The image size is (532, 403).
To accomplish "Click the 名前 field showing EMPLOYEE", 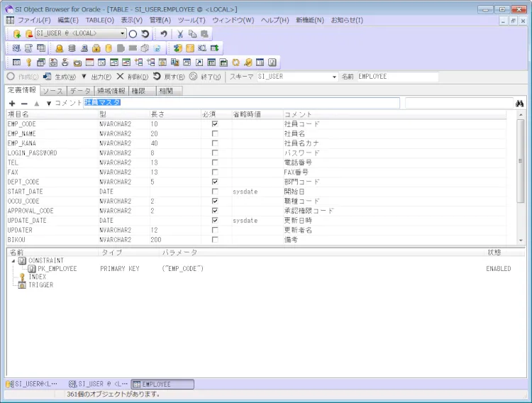I will pyautogui.click(x=398, y=77).
